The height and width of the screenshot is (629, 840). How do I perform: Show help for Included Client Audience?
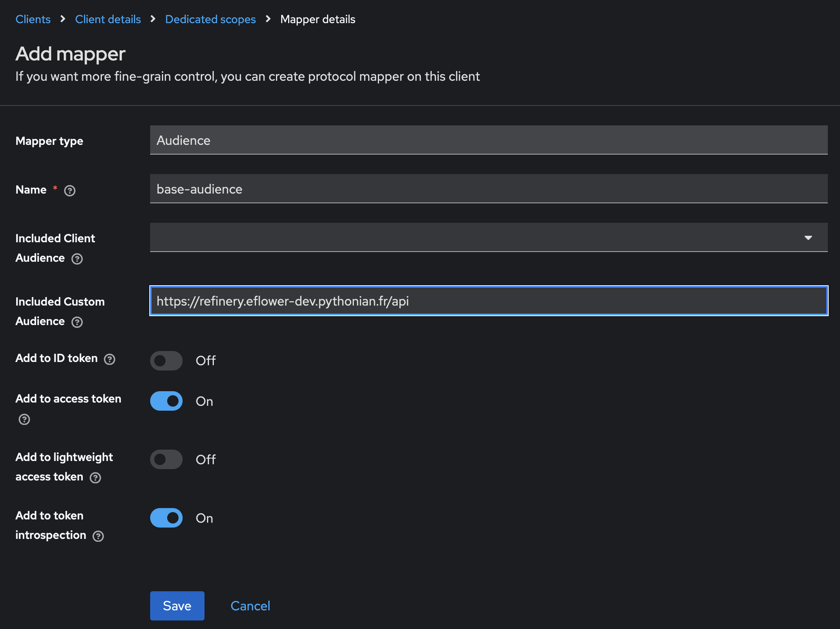click(77, 259)
